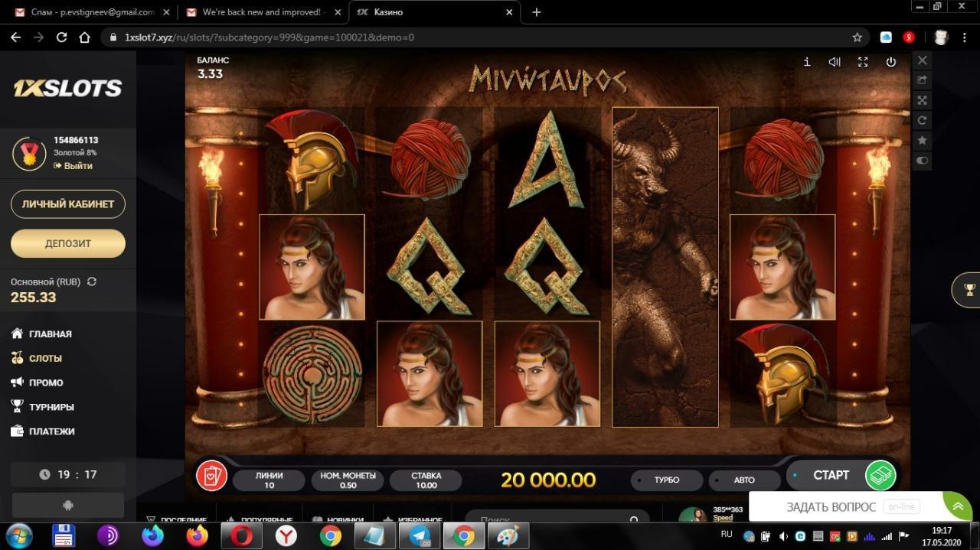
Task: Click the Депозит button
Action: click(x=68, y=243)
